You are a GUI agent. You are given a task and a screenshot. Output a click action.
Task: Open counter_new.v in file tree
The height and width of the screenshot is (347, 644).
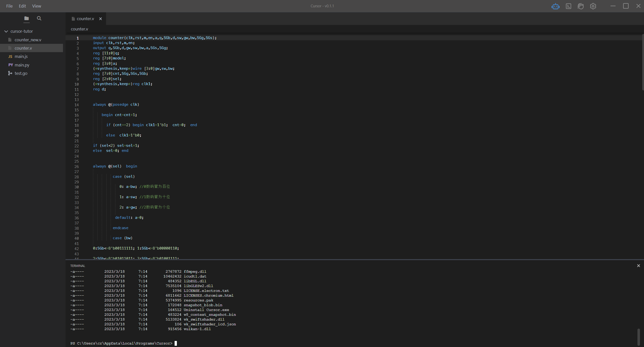[28, 40]
